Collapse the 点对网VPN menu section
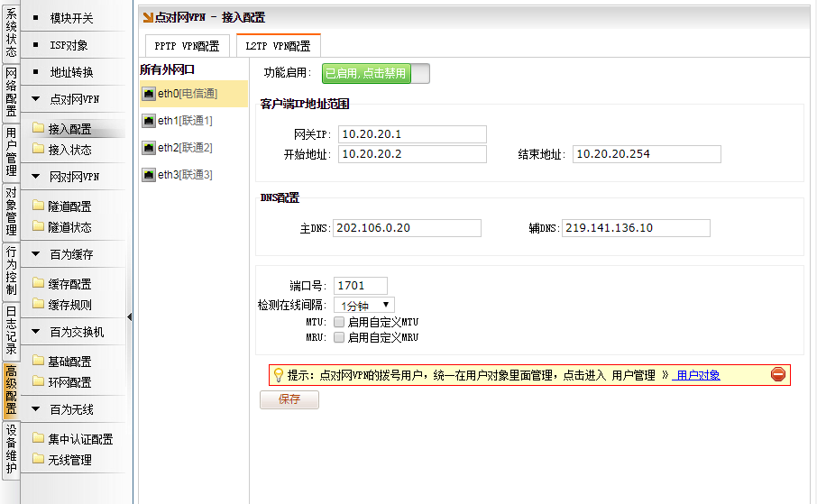Viewport: 817px width, 504px height. [35, 99]
